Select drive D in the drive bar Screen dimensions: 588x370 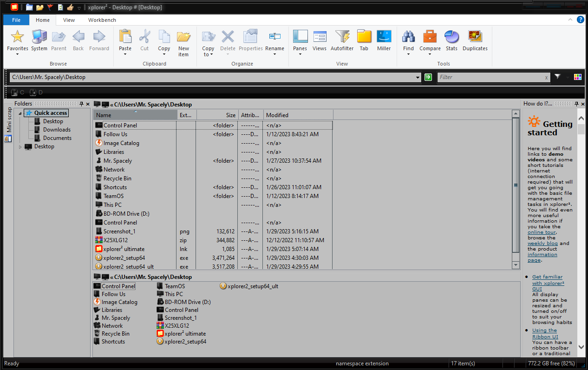coord(36,92)
